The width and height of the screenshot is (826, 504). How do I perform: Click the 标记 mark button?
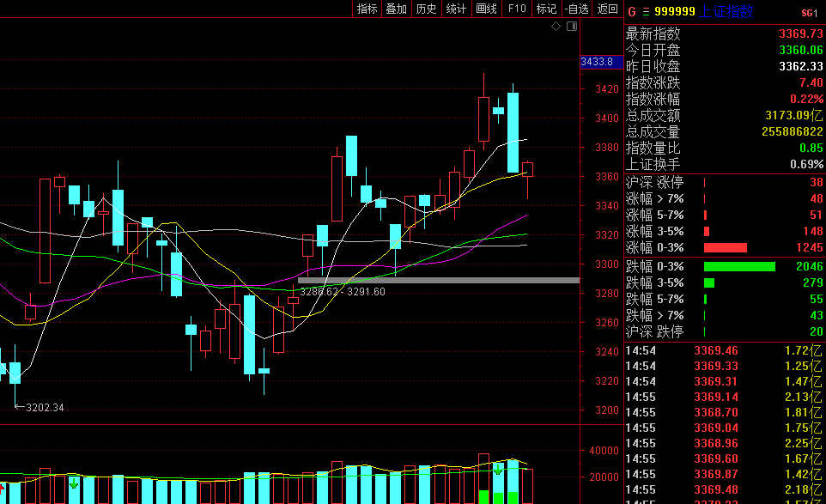click(x=546, y=9)
